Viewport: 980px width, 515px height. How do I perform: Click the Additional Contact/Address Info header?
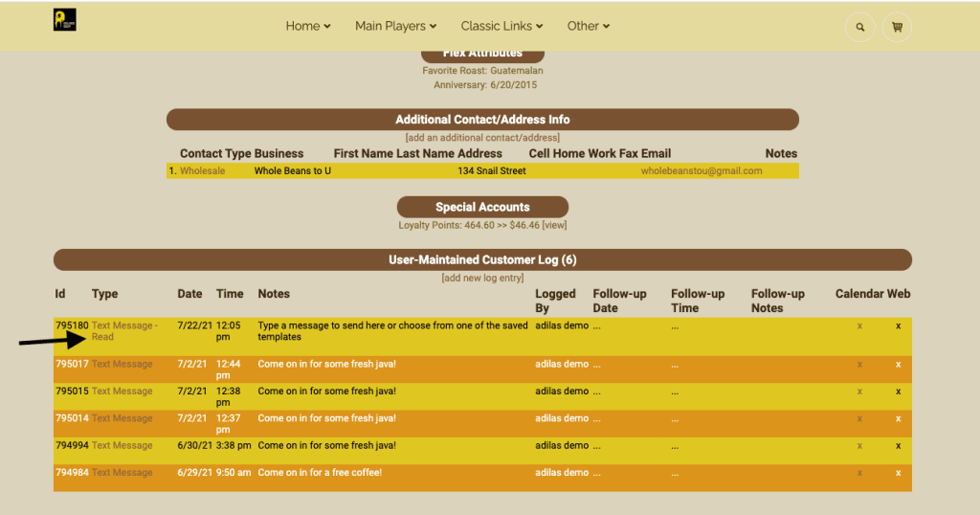tap(482, 120)
